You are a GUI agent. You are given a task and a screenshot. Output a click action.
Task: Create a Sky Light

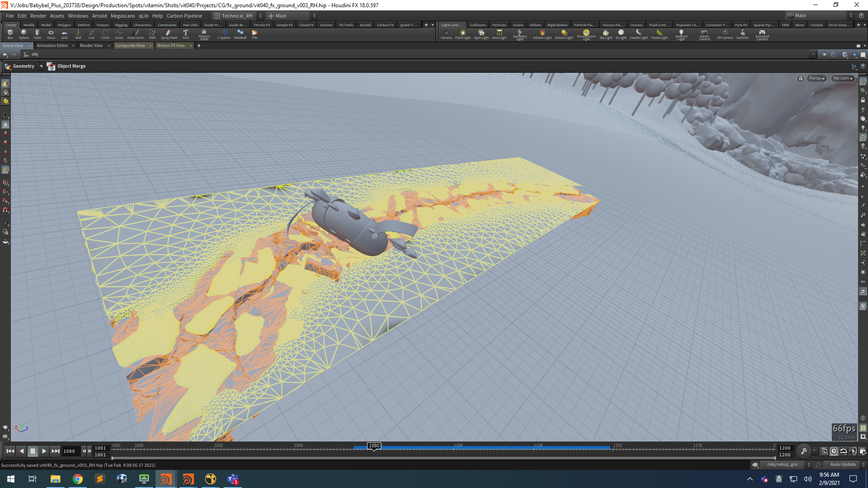pos(606,34)
